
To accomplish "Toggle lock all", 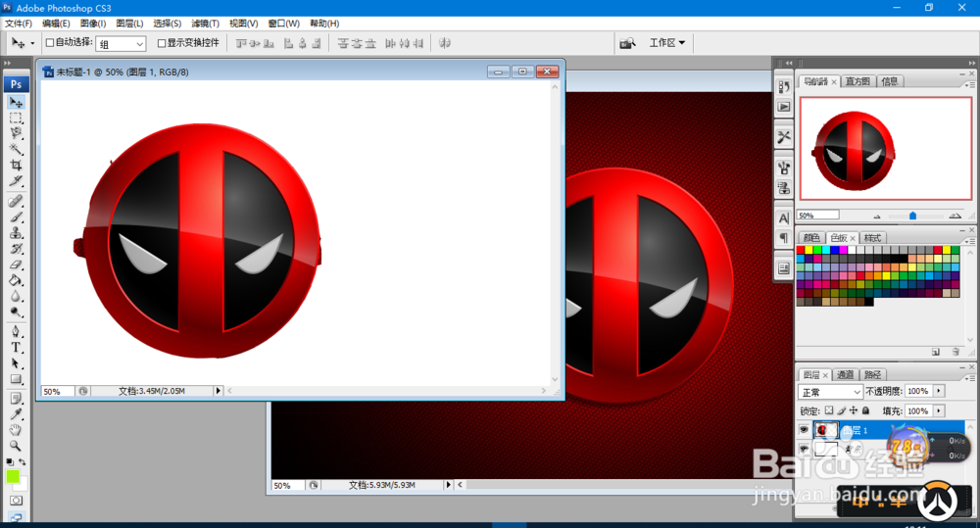I will coord(865,410).
